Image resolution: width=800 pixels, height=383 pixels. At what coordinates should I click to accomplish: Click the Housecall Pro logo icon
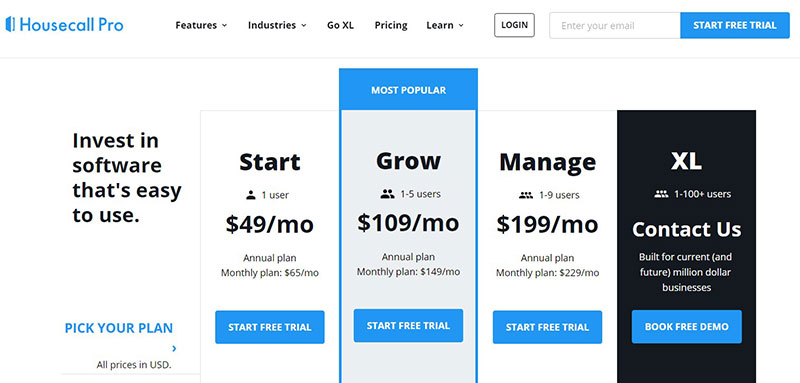(10, 24)
